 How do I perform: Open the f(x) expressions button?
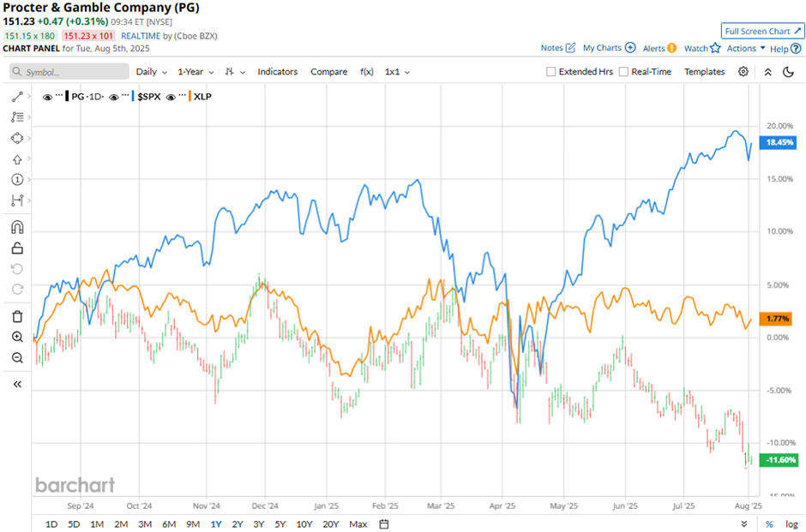(366, 72)
